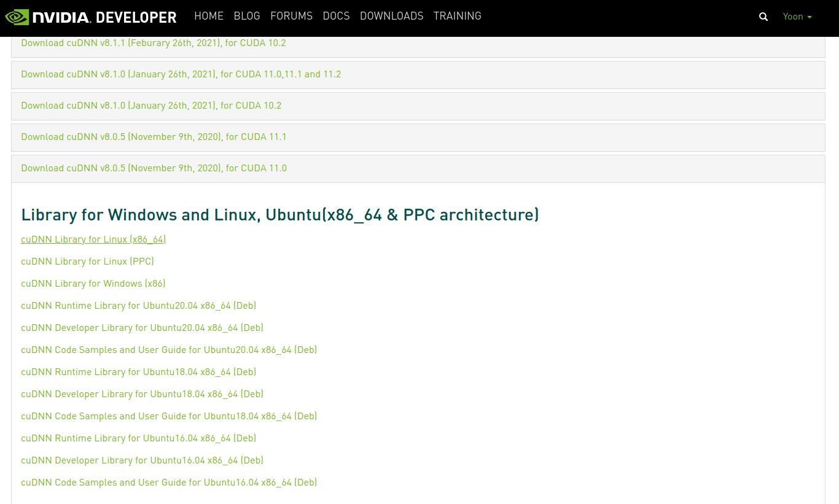This screenshot has height=504, width=839.
Task: Download cuDNN Library for Linux (x86_64)
Action: click(x=93, y=239)
